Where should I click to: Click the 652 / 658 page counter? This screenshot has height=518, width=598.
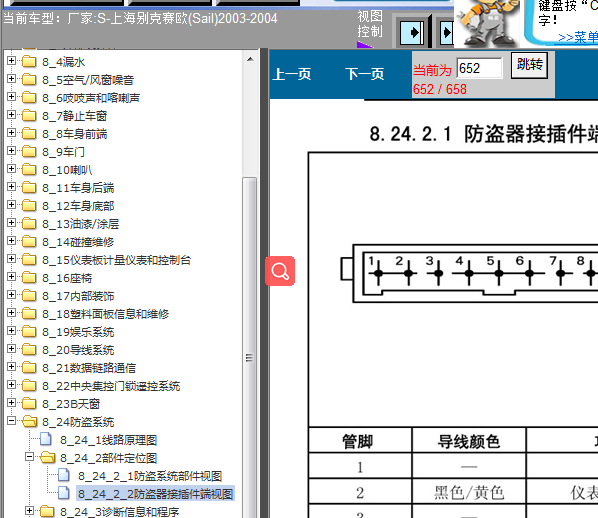440,89
